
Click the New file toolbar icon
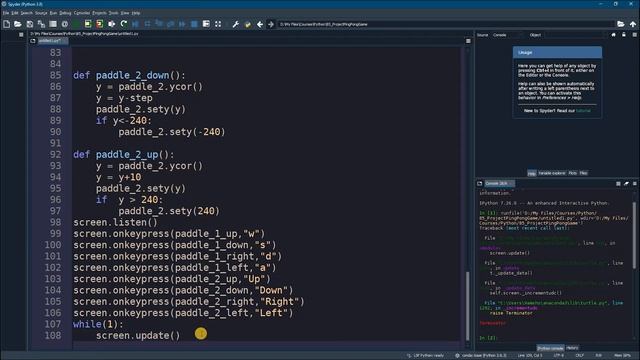(7, 24)
